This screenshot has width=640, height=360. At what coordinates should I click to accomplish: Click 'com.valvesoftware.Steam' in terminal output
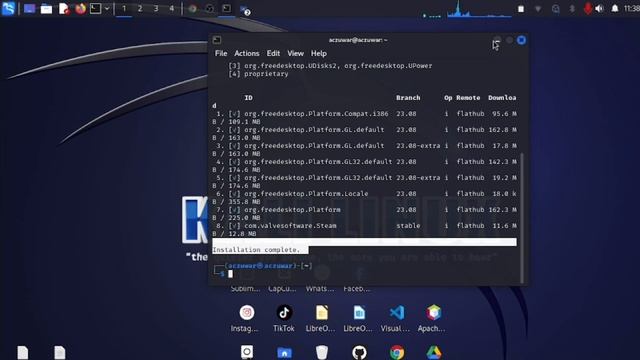point(290,226)
